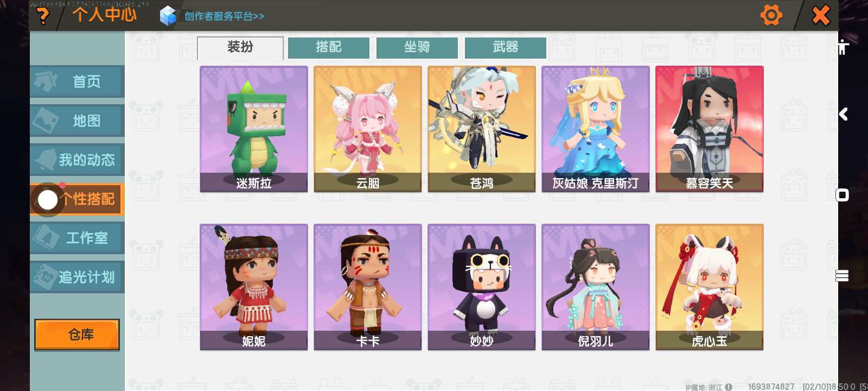Tap the back arrow on right edge
The image size is (868, 391).
pos(843,114)
